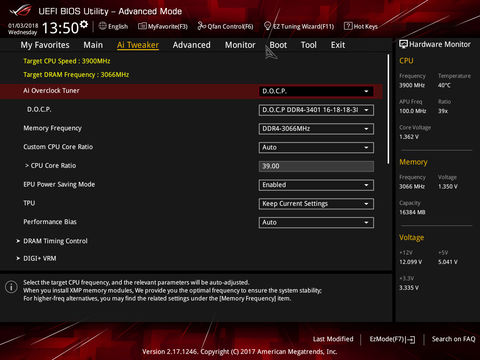Go to the Boot tab
This screenshot has height=360, width=480.
[278, 45]
